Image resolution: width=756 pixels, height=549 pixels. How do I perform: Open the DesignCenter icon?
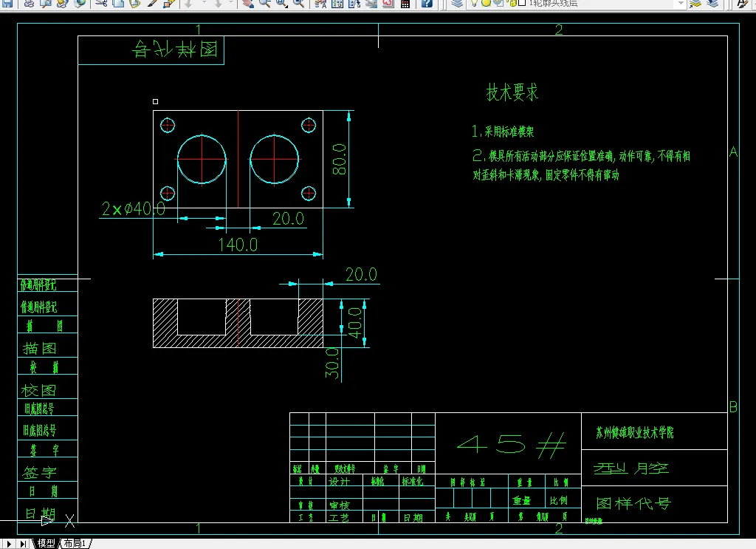[337, 4]
